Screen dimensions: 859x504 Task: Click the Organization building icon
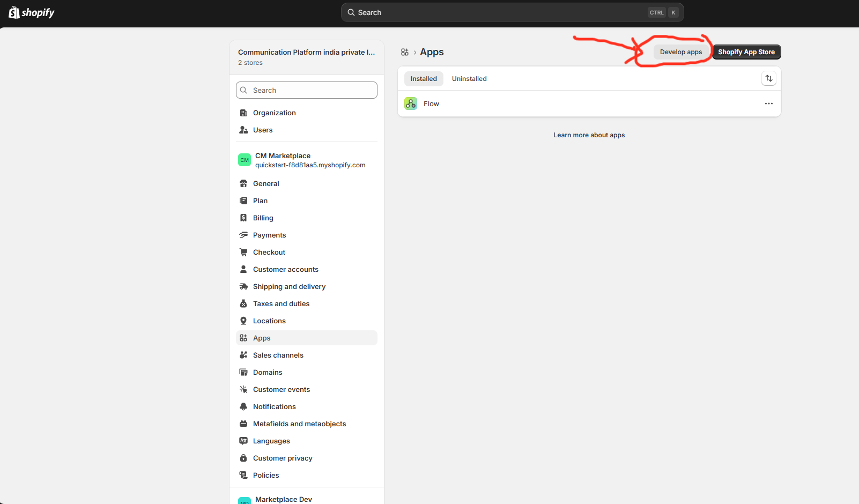(x=243, y=113)
